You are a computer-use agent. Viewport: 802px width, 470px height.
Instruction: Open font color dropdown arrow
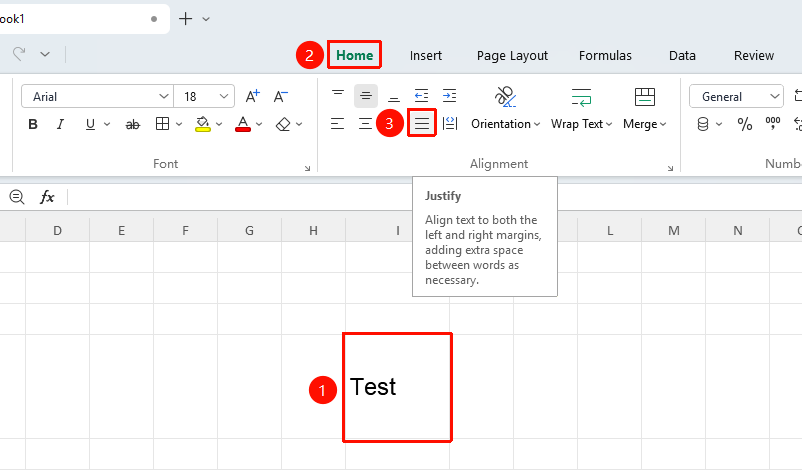click(x=259, y=124)
